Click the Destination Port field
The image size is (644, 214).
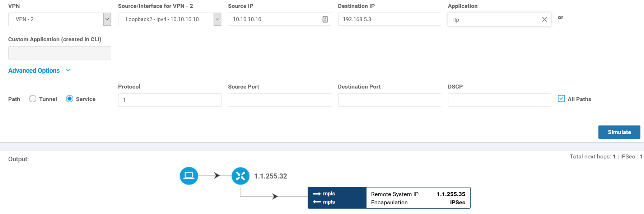[389, 100]
